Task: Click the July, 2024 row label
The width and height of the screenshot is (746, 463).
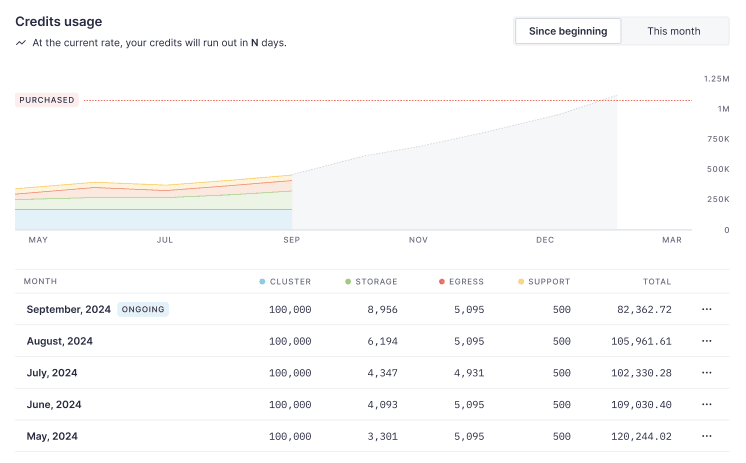Action: [x=52, y=373]
